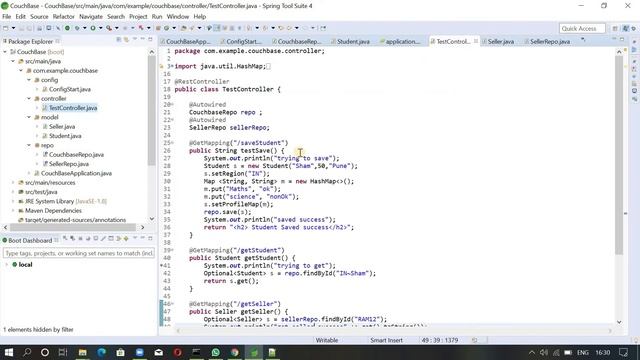Collapse the repo package node
This screenshot has width=640, height=360.
(29, 145)
